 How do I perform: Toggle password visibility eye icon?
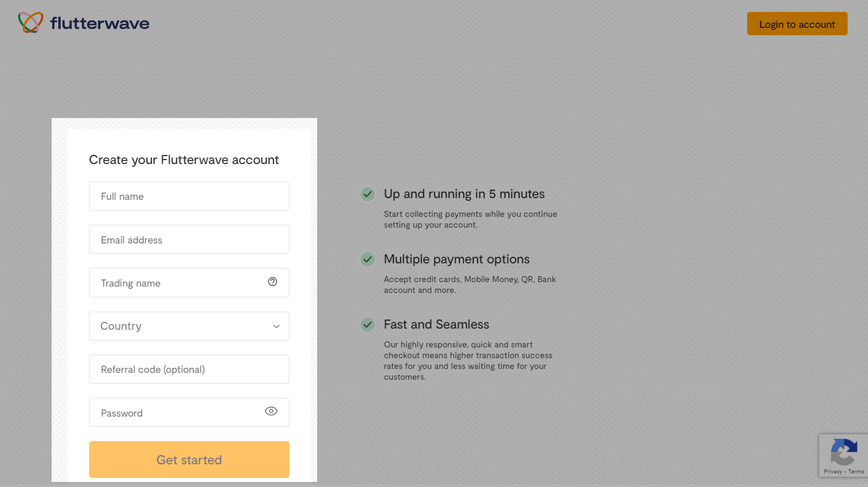pyautogui.click(x=271, y=412)
